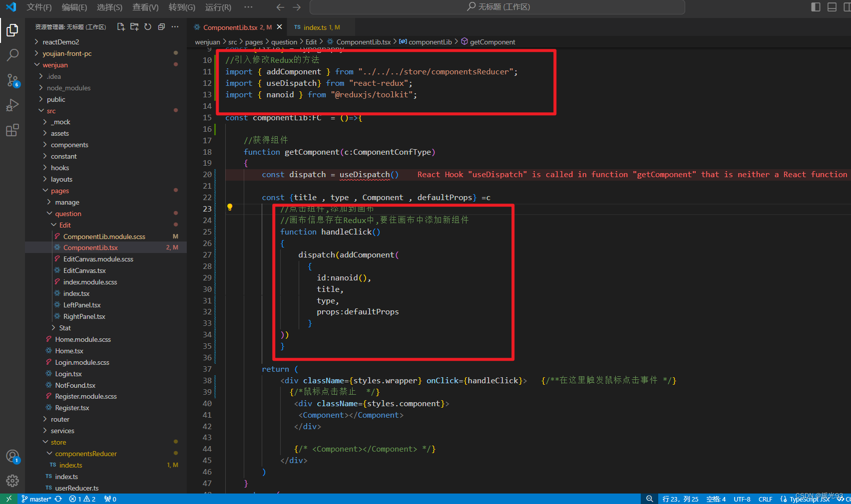Go back with the navigation arrow
The height and width of the screenshot is (504, 851).
280,7
